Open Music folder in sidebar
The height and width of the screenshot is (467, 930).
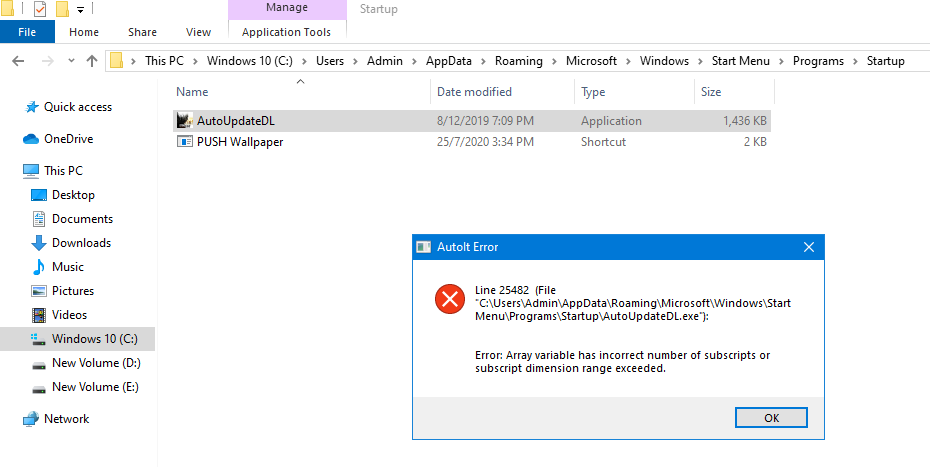68,267
